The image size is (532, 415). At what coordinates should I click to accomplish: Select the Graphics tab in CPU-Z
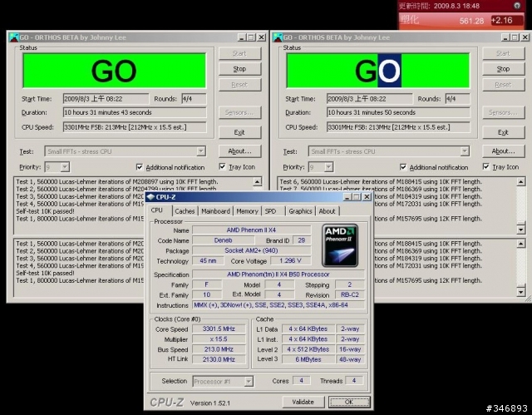300,211
